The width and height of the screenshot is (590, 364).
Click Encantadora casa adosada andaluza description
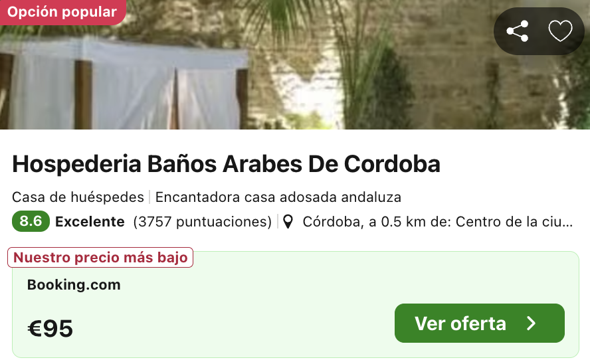pyautogui.click(x=278, y=197)
